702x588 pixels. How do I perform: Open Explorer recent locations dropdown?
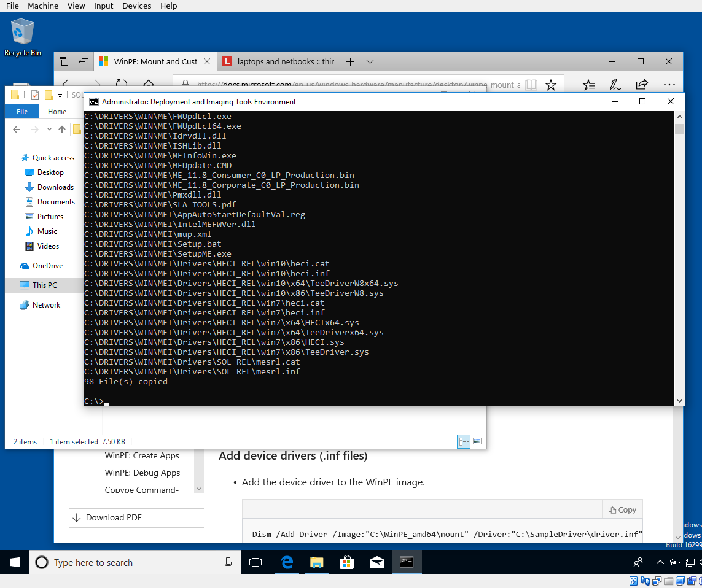49,130
